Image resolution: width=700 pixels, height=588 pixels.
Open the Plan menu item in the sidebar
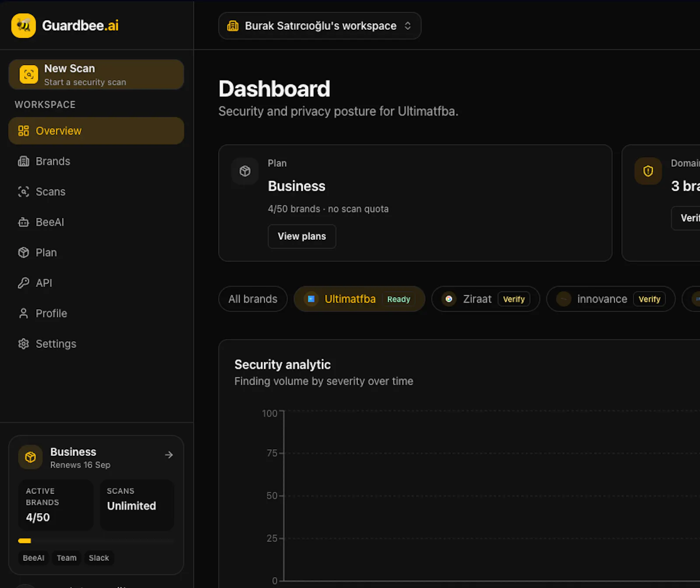pos(96,252)
